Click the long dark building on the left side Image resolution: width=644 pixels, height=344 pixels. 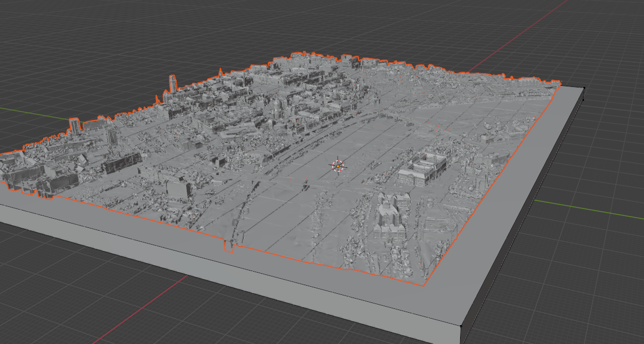[x=121, y=163]
